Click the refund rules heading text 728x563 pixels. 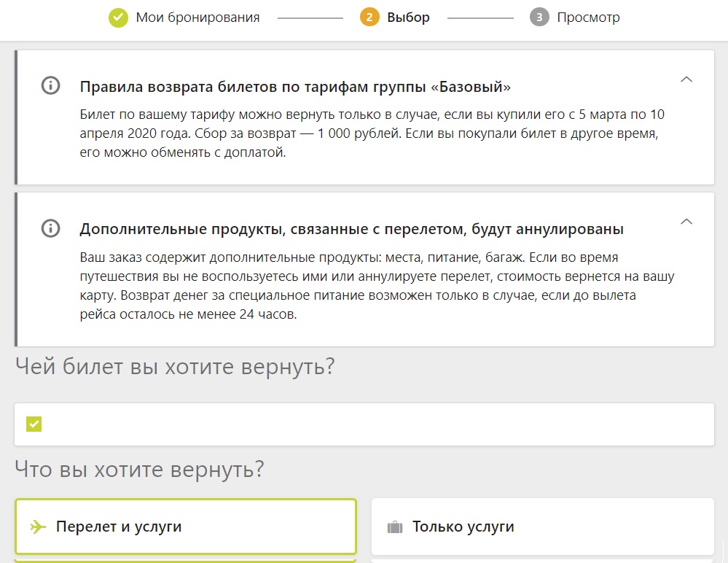tap(295, 87)
